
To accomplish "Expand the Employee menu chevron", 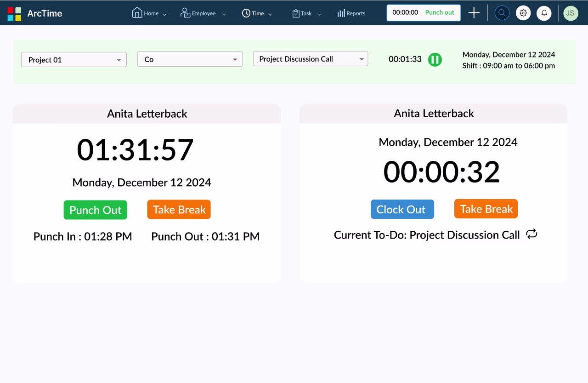I will pyautogui.click(x=224, y=15).
